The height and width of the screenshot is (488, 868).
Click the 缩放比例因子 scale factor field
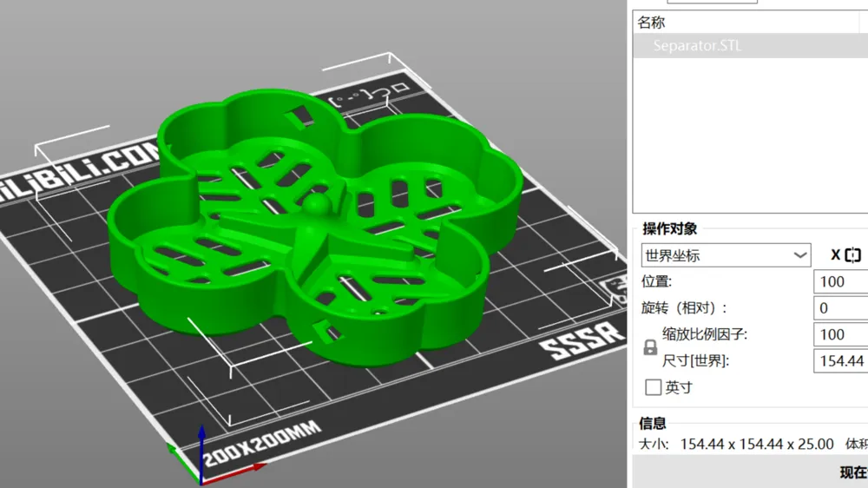tap(840, 334)
